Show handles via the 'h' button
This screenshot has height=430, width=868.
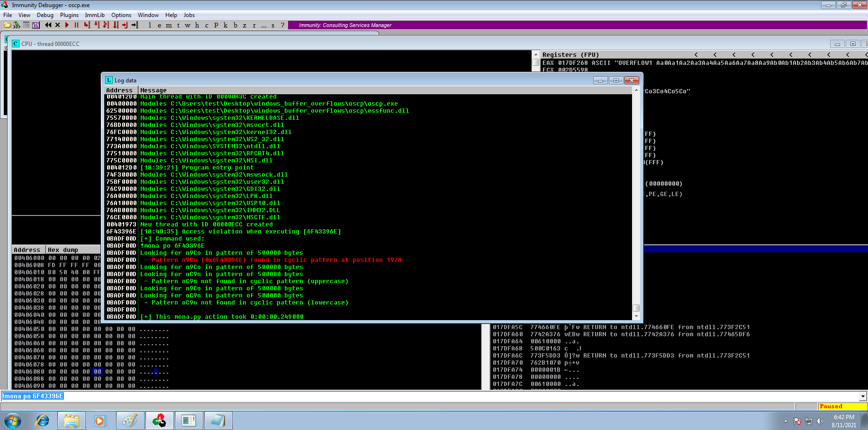coord(197,25)
